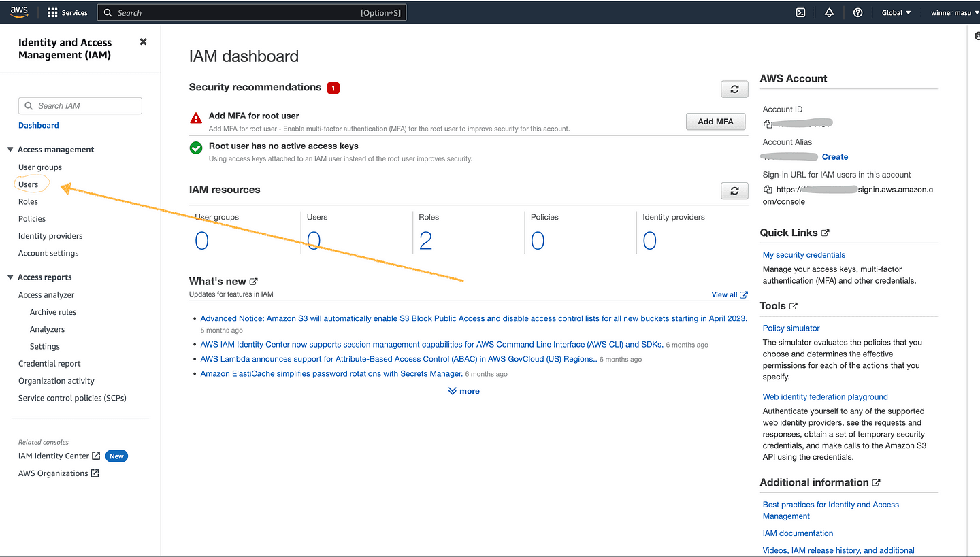980x557 pixels.
Task: Focus the top AWS search bar
Action: pyautogui.click(x=252, y=12)
